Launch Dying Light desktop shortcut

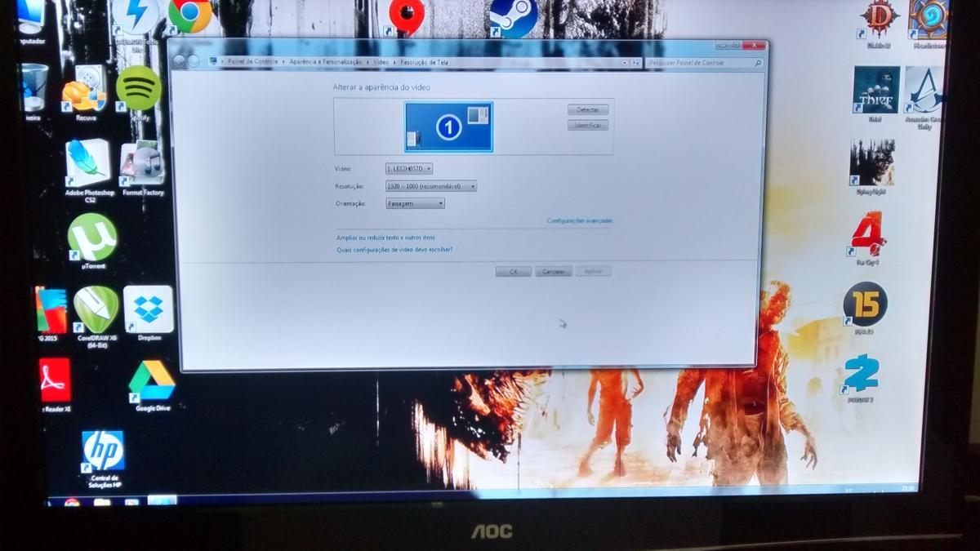873,166
